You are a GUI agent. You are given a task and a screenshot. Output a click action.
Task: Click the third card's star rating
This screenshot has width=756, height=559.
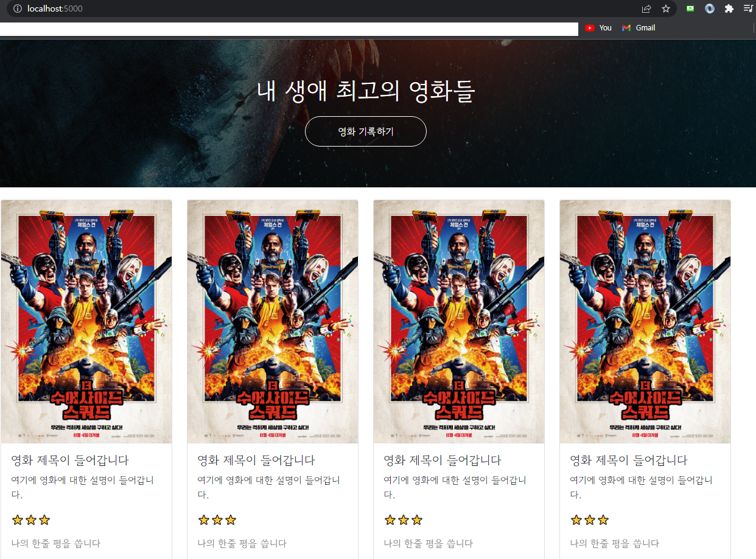click(404, 520)
